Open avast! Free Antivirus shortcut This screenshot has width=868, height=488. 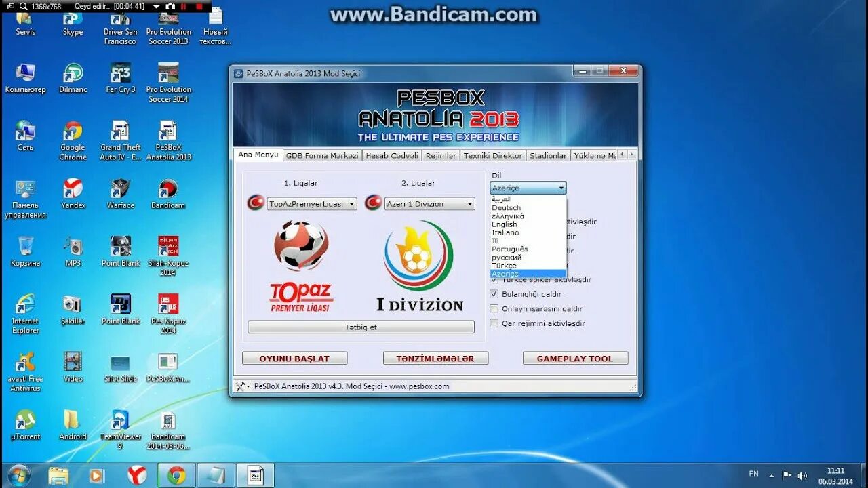[x=25, y=372]
